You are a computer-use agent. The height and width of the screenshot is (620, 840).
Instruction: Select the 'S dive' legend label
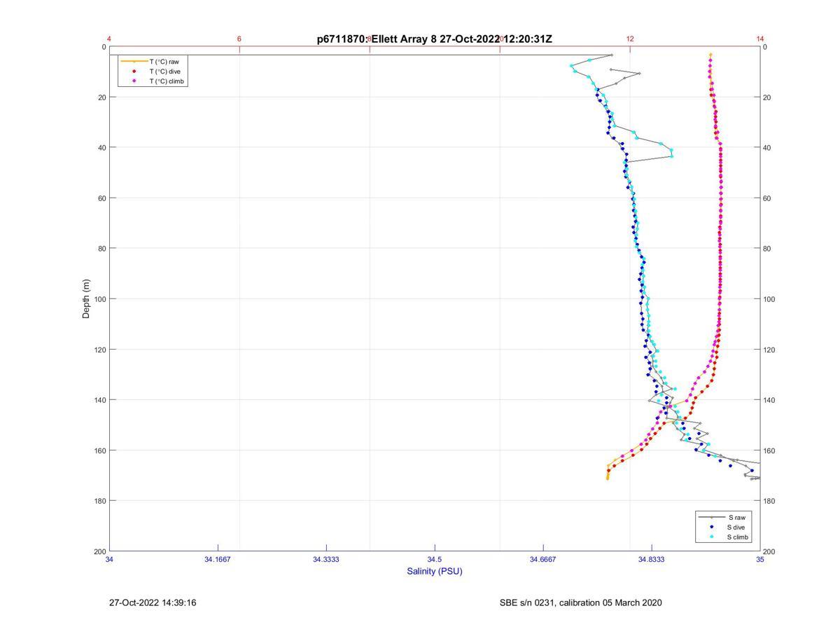click(736, 527)
